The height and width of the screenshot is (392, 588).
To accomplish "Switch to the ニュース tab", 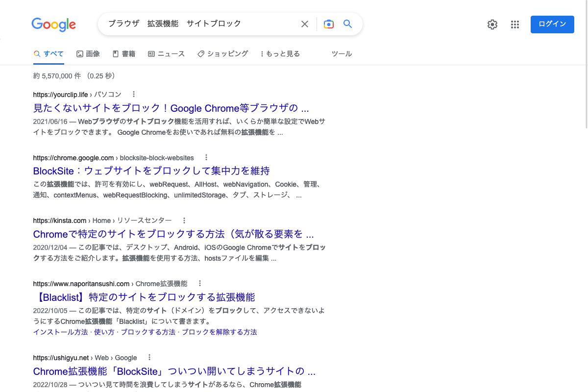I will (x=167, y=54).
